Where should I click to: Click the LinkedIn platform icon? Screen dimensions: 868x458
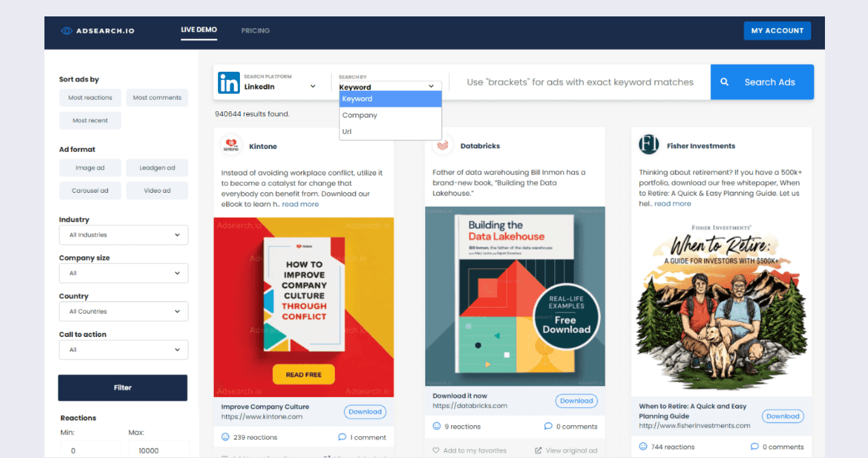click(229, 82)
